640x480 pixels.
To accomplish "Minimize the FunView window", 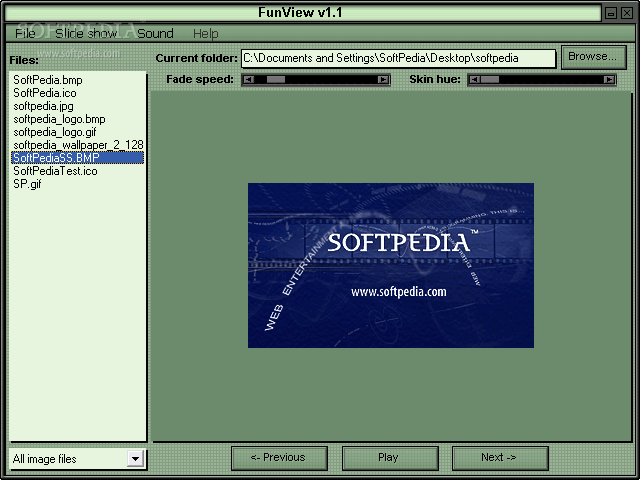I will pos(611,13).
